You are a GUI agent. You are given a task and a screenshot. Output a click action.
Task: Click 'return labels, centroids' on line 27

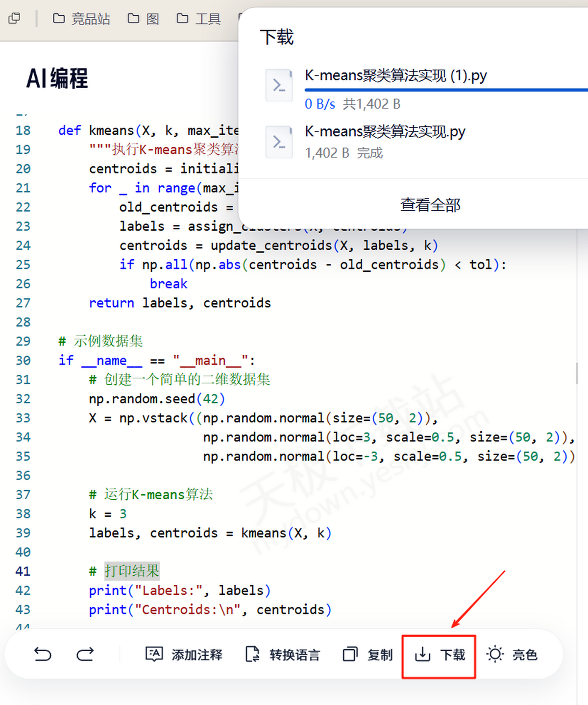(180, 303)
